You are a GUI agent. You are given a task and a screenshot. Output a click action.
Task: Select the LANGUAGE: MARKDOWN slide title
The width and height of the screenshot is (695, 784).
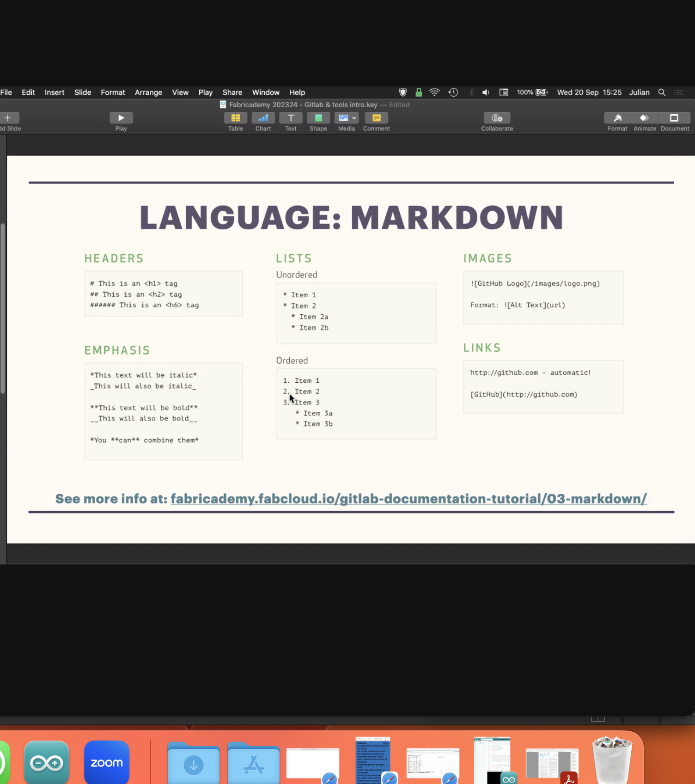pos(351,217)
